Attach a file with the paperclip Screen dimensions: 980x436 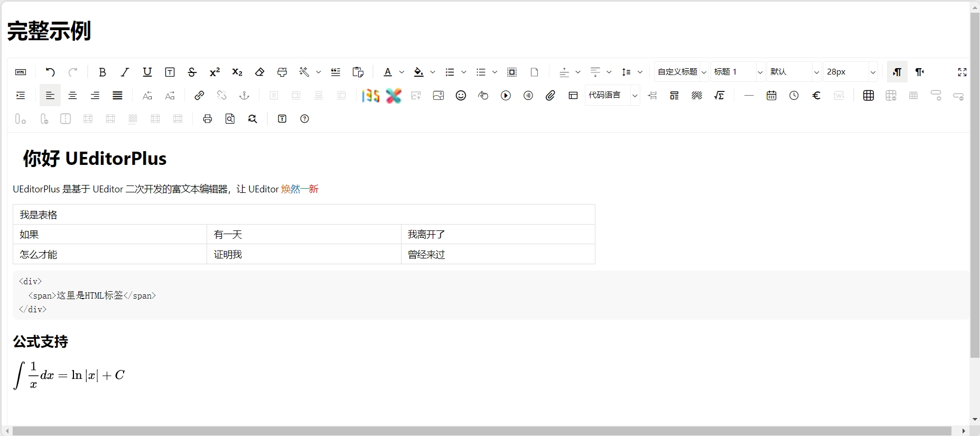[550, 96]
